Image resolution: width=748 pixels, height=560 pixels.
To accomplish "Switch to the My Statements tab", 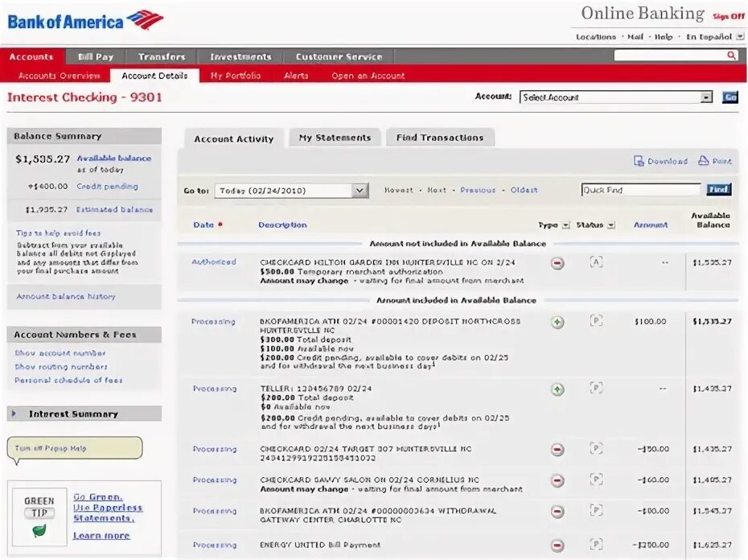I will click(335, 138).
